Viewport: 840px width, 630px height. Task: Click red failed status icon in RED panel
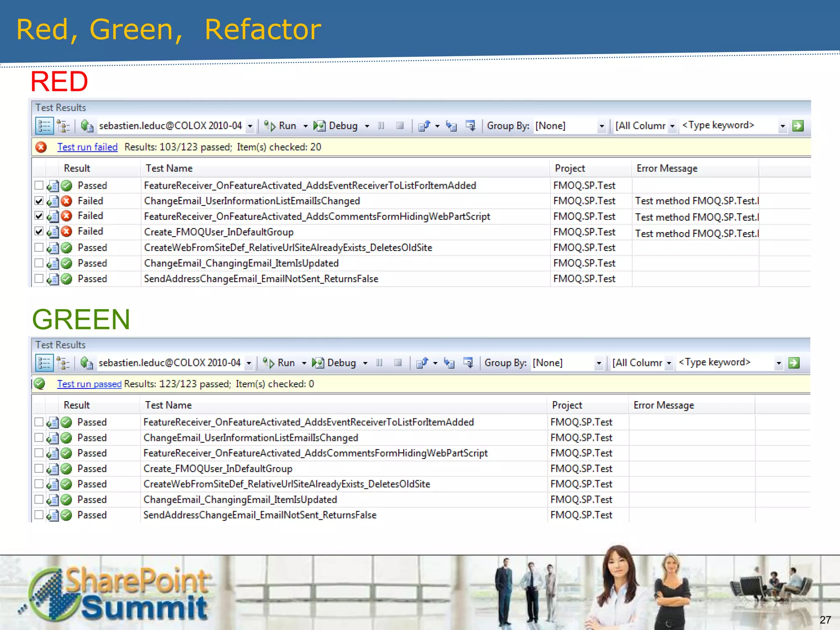click(41, 147)
